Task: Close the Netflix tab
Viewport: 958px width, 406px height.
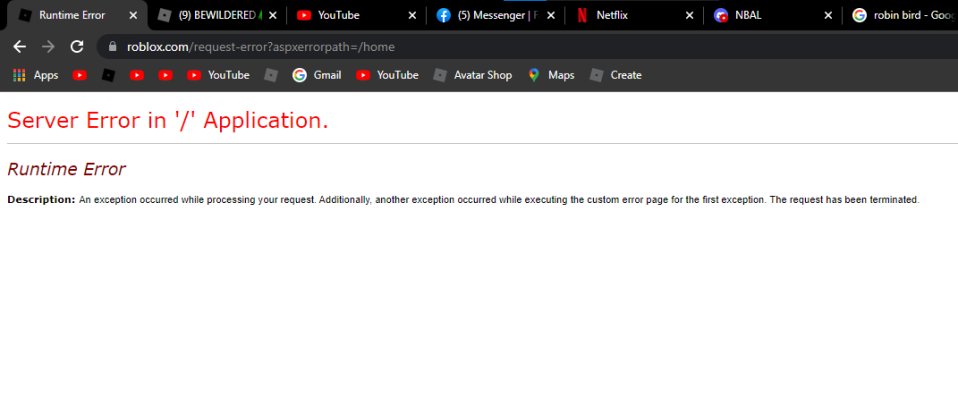Action: click(x=689, y=16)
